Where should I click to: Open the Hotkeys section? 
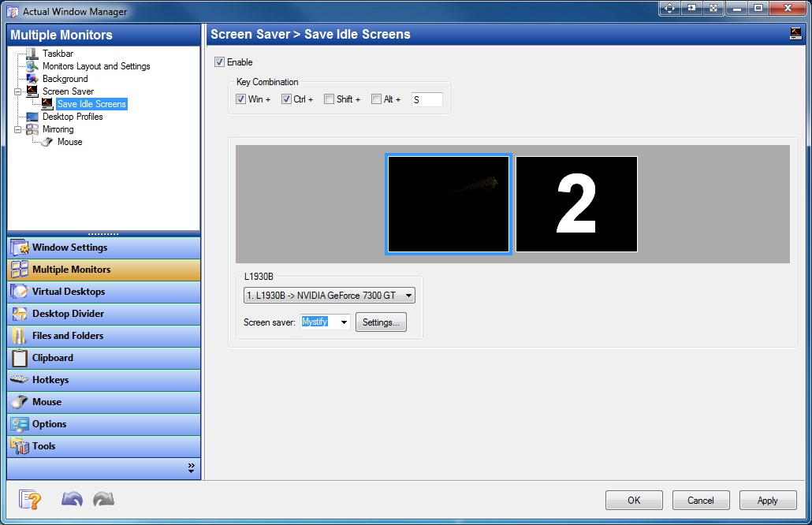point(103,379)
